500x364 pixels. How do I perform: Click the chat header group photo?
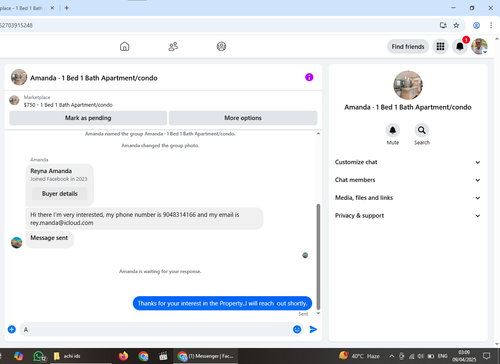[x=19, y=77]
